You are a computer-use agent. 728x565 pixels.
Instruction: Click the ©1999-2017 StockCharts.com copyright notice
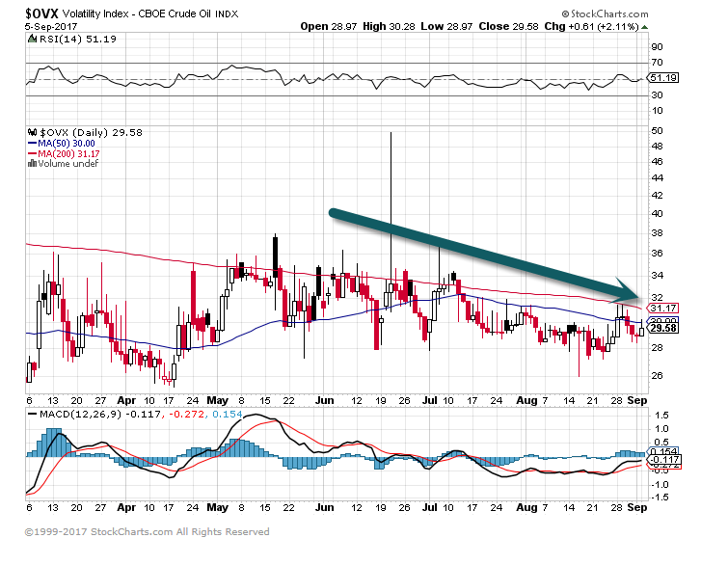[x=147, y=531]
